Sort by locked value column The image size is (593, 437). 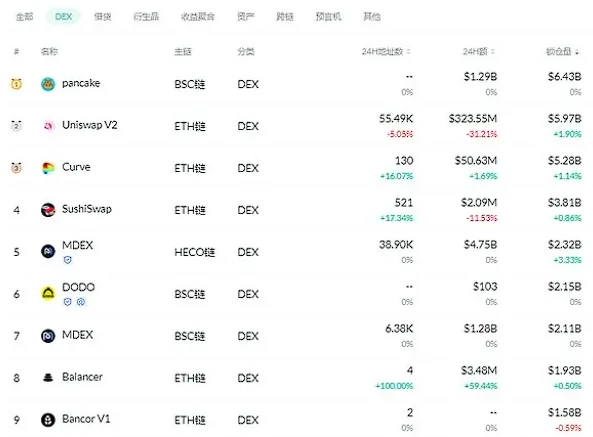[562, 51]
